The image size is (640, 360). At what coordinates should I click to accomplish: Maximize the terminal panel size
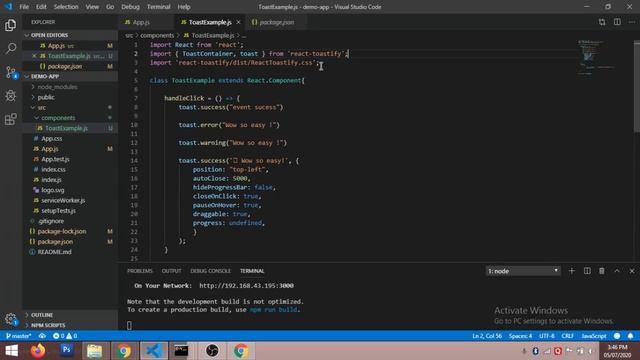pyautogui.click(x=617, y=271)
